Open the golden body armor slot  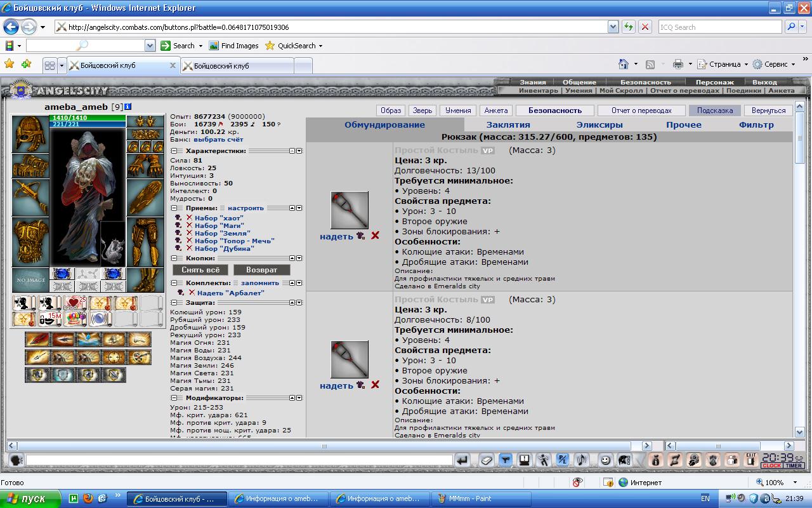(x=30, y=242)
